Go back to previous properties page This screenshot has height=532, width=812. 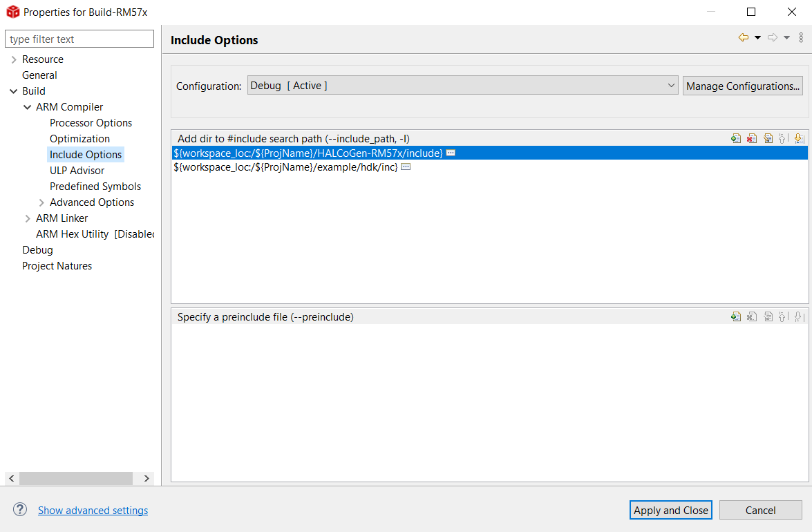(x=744, y=38)
